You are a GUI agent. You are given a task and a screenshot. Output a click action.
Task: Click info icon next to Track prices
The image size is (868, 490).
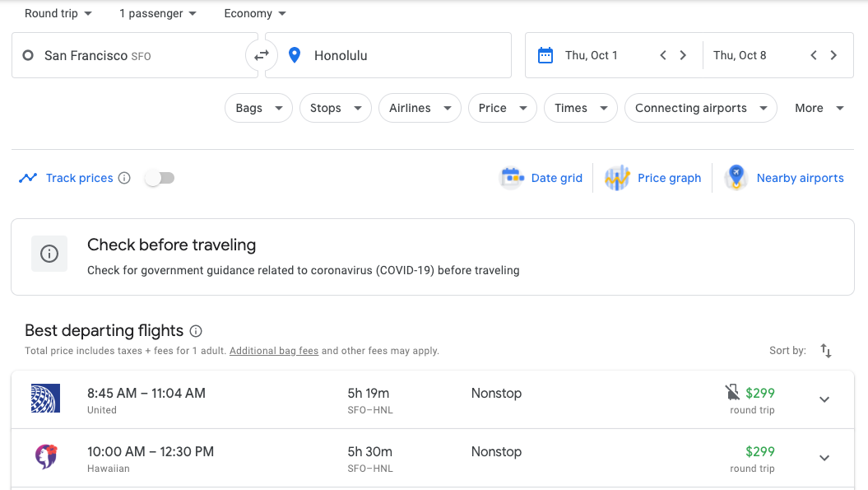pyautogui.click(x=124, y=178)
